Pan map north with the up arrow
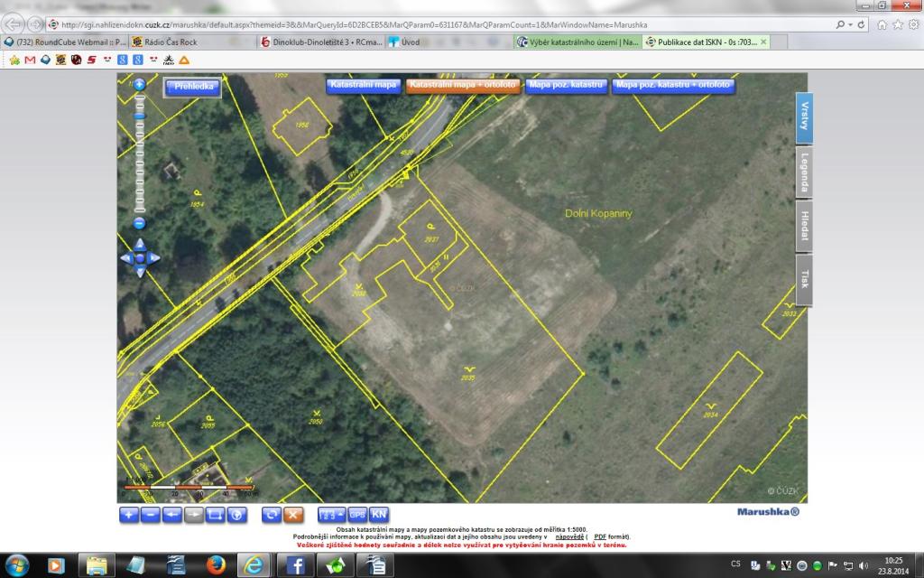Image resolution: width=924 pixels, height=578 pixels. [x=139, y=244]
